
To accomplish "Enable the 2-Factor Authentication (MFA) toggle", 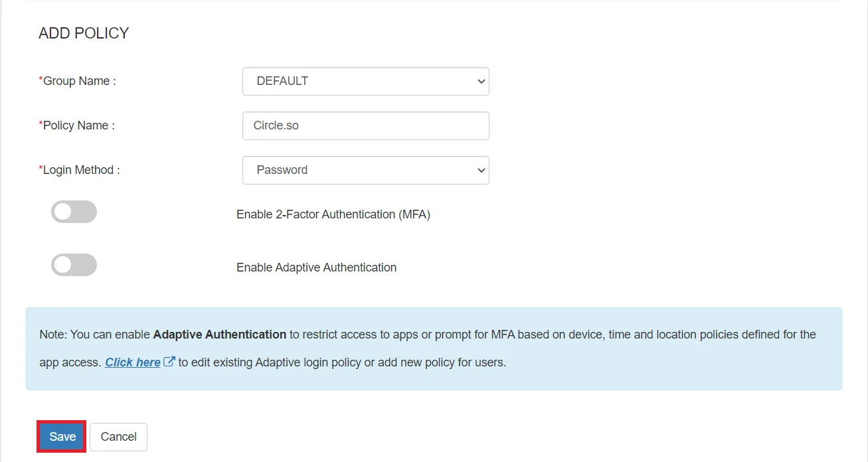I will point(73,211).
